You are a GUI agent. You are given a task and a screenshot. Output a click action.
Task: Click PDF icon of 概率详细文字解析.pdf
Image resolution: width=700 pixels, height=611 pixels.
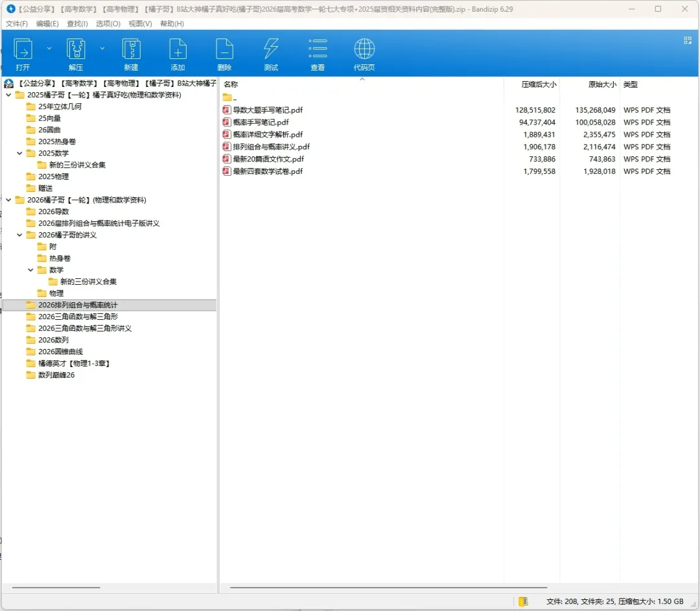point(227,134)
